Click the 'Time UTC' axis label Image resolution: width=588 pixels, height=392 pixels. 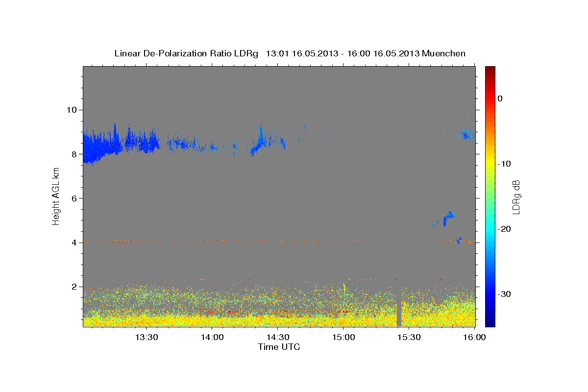[x=279, y=347]
